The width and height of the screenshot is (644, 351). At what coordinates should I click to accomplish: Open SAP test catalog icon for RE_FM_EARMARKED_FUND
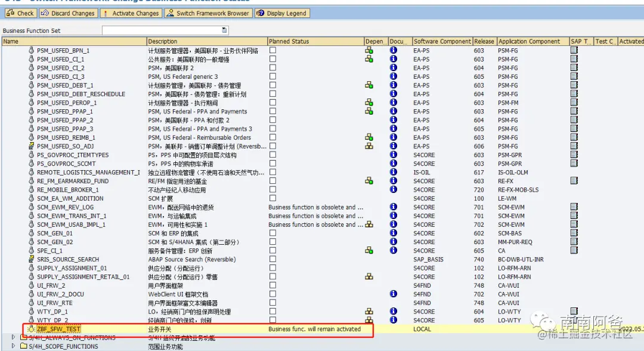click(x=574, y=181)
